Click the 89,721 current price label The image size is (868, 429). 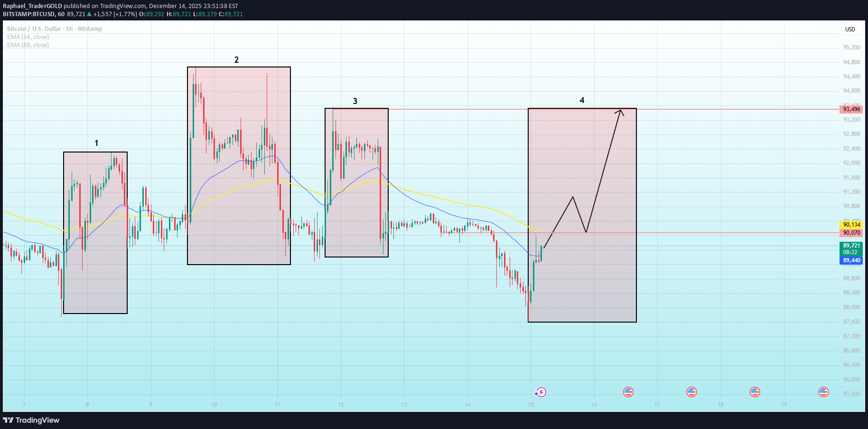pyautogui.click(x=851, y=246)
